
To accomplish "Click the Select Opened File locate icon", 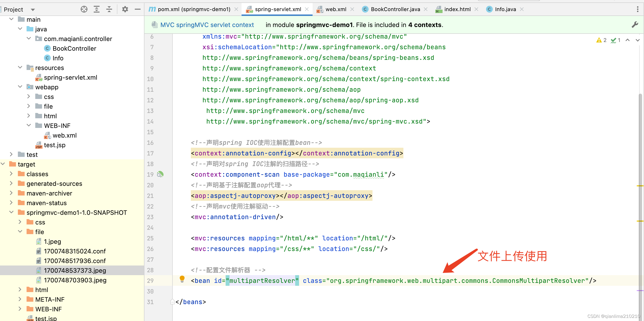I will pyautogui.click(x=84, y=9).
